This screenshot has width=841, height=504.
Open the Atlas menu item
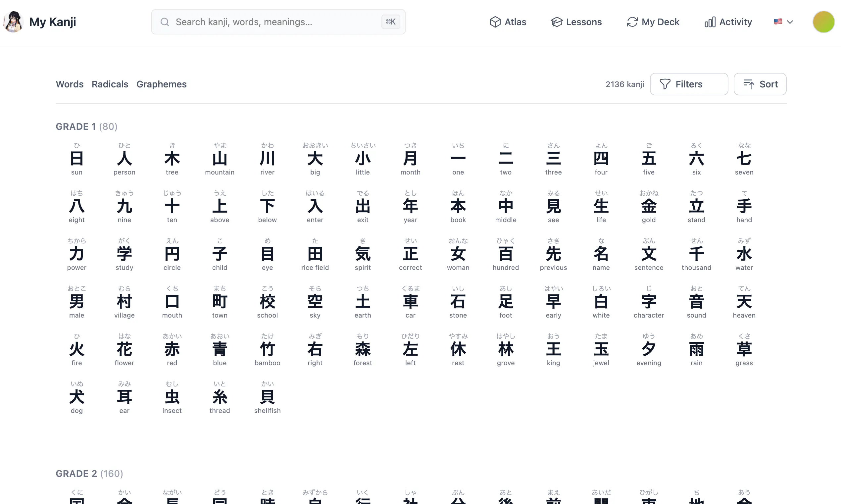(508, 22)
